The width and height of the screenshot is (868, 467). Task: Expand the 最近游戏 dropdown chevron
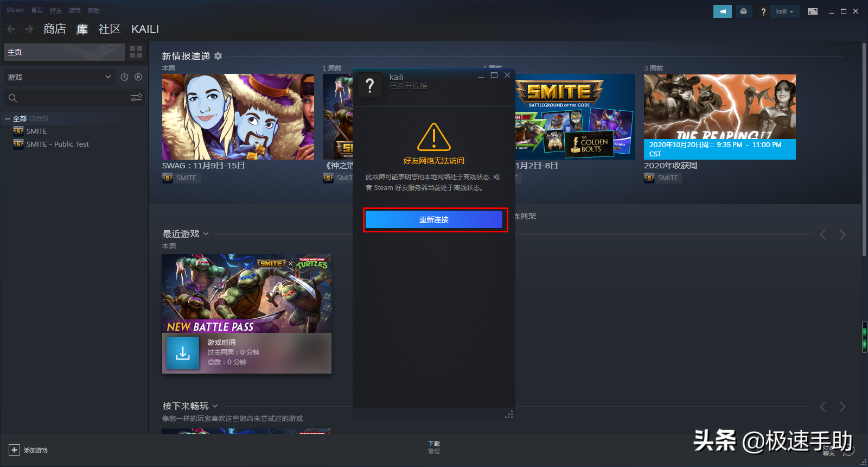[206, 234]
